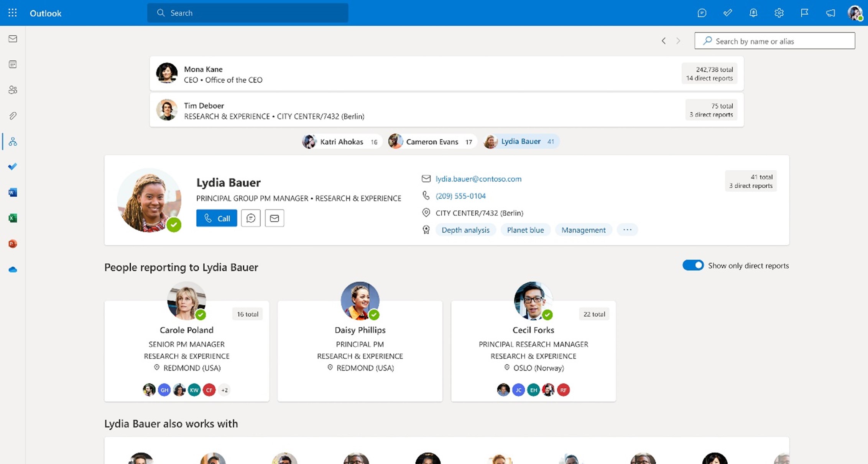Open the notifications bell icon
Screen dimensions: 868x464
(753, 13)
